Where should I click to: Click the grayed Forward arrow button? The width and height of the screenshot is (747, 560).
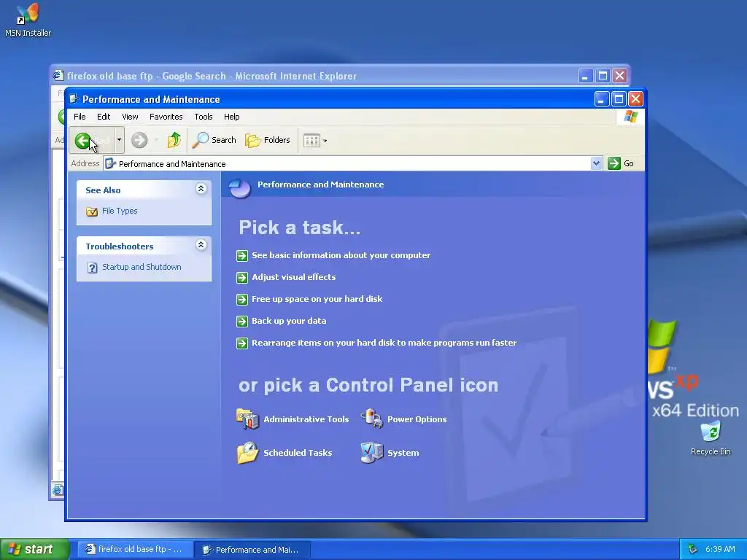139,140
